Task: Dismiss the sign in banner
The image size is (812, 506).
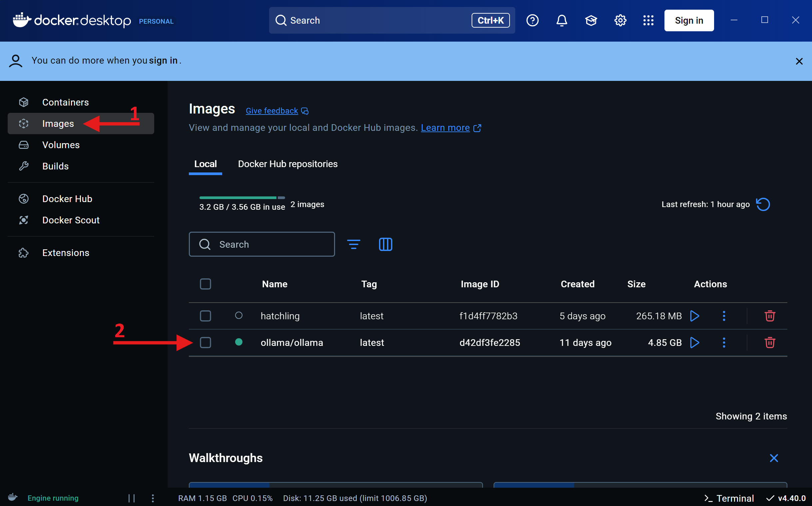Action: [799, 61]
